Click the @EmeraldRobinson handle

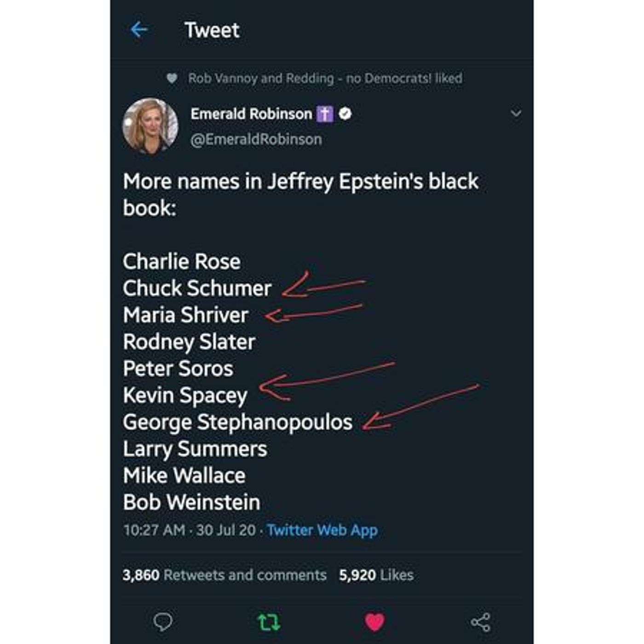point(256,139)
